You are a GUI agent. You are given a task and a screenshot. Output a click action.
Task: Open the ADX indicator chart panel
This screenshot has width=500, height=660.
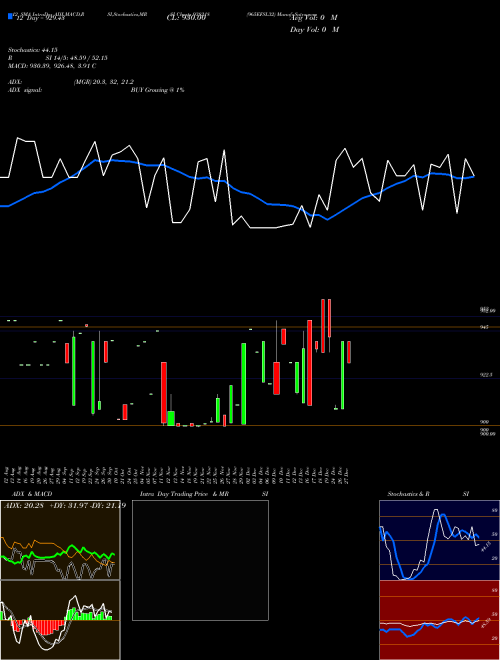click(60, 540)
